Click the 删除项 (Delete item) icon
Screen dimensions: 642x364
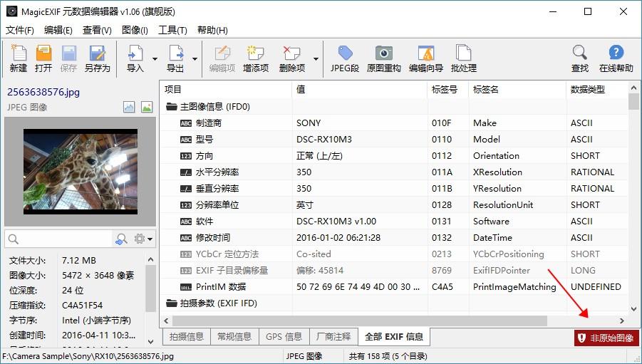point(291,53)
